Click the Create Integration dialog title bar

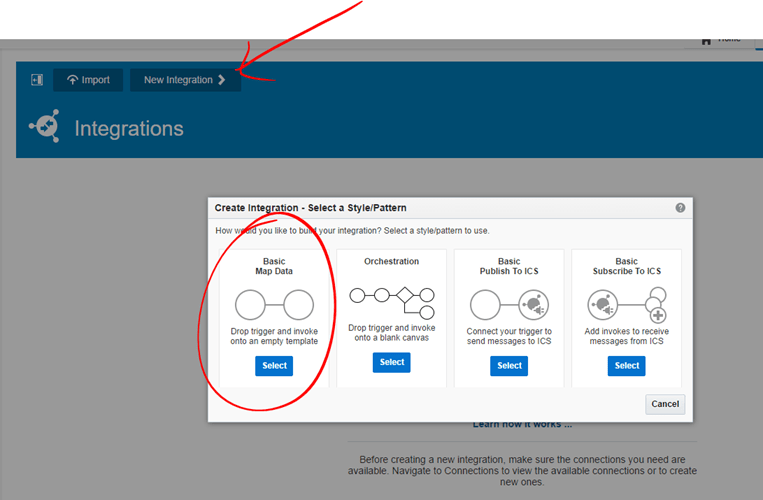click(x=400, y=208)
